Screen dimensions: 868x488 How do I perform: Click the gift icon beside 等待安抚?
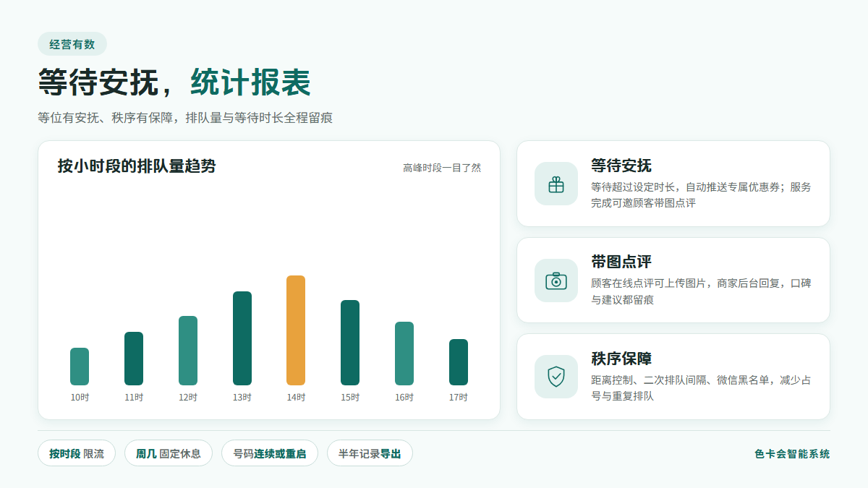[x=556, y=184]
